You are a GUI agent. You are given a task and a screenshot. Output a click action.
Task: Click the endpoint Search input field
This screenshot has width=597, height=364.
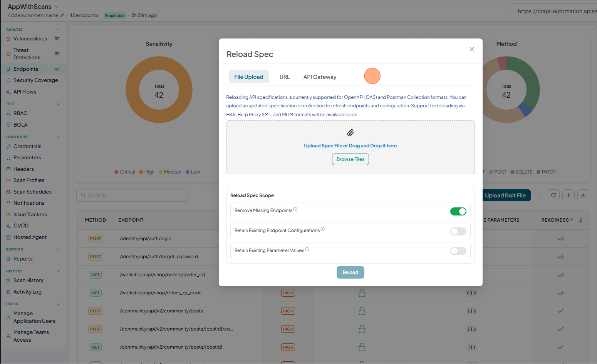[132, 195]
